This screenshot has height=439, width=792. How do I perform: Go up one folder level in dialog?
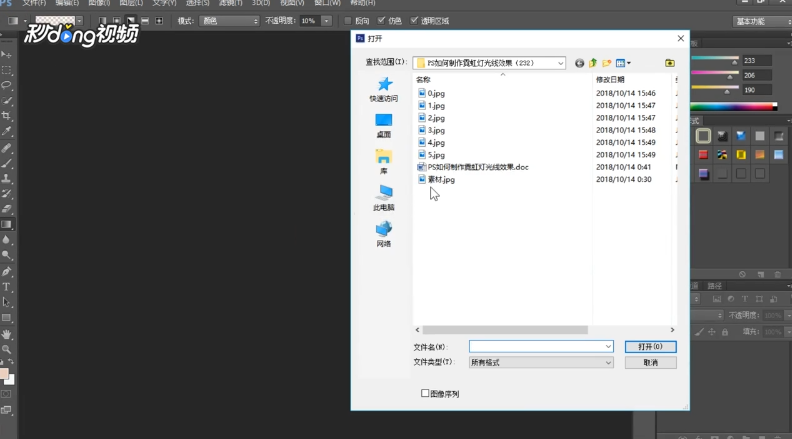click(593, 63)
